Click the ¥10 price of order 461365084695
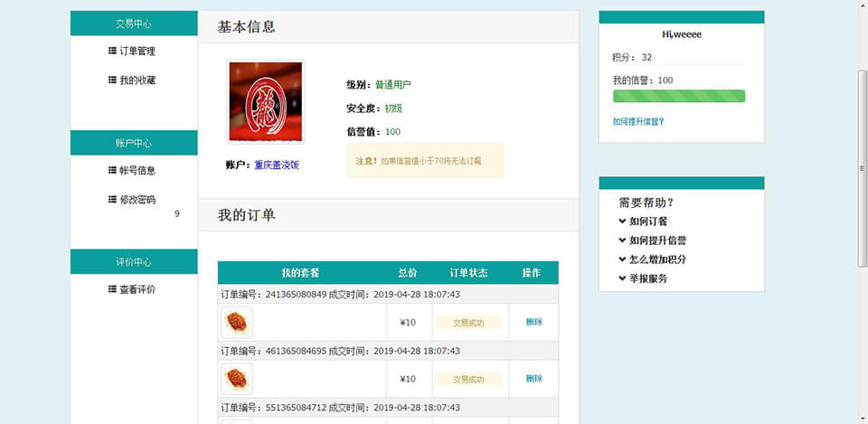 (x=408, y=379)
